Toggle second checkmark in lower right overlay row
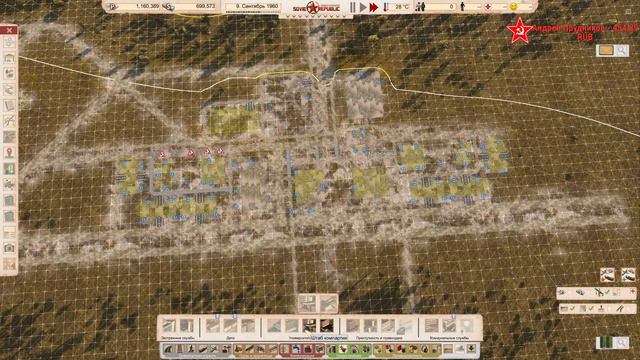 pyautogui.click(x=591, y=308)
